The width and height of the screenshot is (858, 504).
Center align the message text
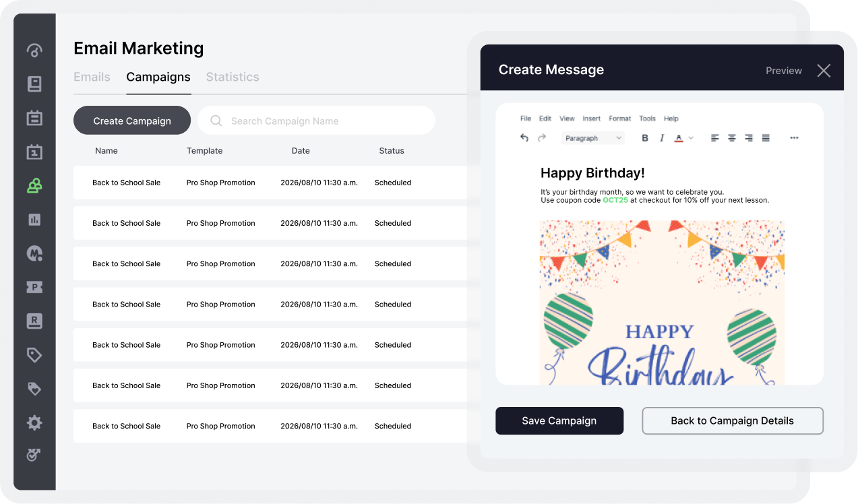point(732,138)
